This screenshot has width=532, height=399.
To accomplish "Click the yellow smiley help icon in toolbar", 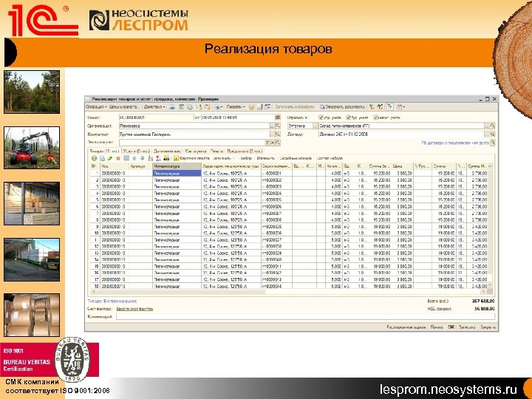I will (x=251, y=107).
